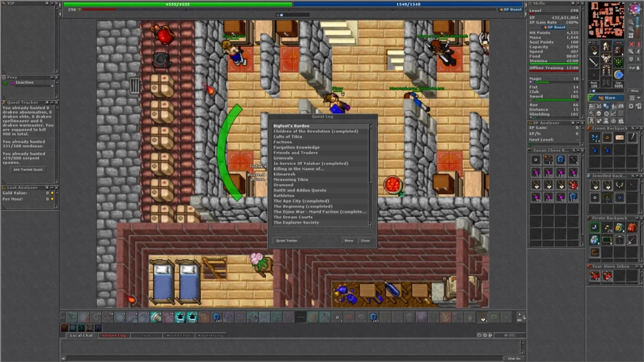This screenshot has height=362, width=644.
Task: Click the purple orb above minimap controls
Action: click(x=635, y=9)
